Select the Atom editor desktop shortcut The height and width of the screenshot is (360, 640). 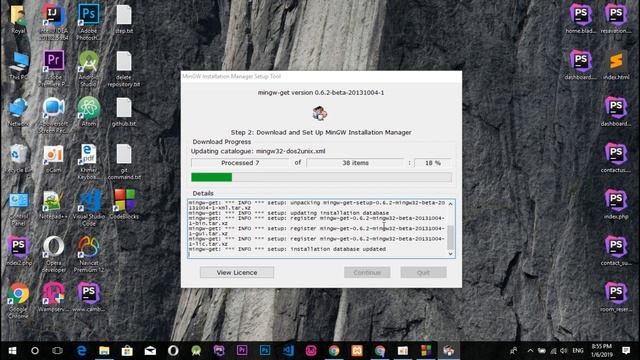point(89,111)
